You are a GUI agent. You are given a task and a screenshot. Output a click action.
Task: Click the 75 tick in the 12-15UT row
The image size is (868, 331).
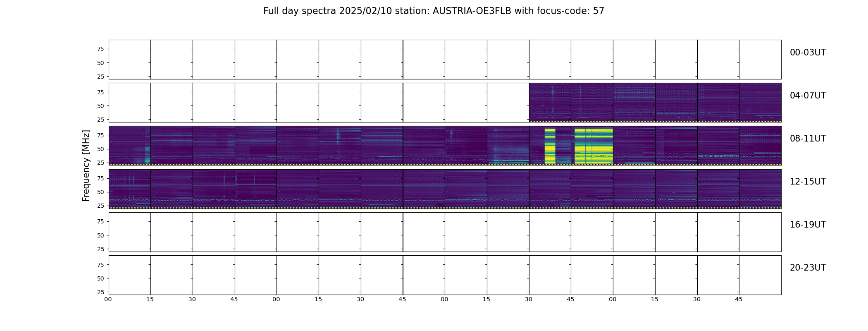tap(100, 178)
